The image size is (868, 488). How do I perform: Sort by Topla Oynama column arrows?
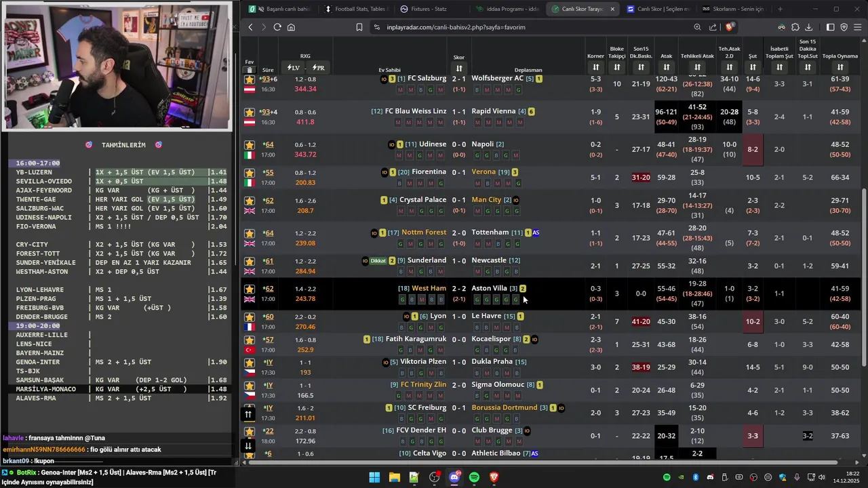(840, 67)
